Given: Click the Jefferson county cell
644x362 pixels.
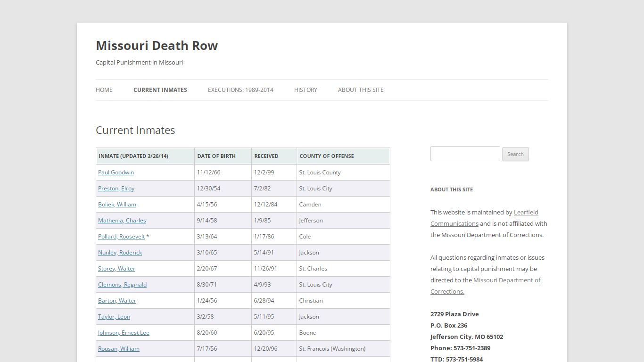Looking at the screenshot, I should [343, 221].
